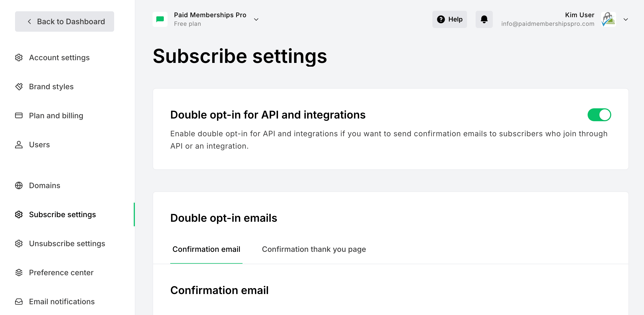The width and height of the screenshot is (644, 315).
Task: Go to Plan and billing
Action: coord(56,116)
